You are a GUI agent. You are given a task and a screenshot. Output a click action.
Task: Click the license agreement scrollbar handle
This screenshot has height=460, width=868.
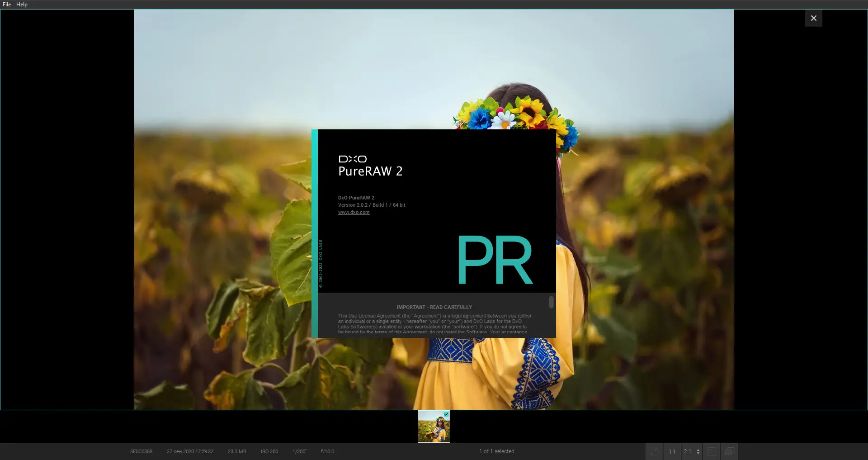pos(551,302)
